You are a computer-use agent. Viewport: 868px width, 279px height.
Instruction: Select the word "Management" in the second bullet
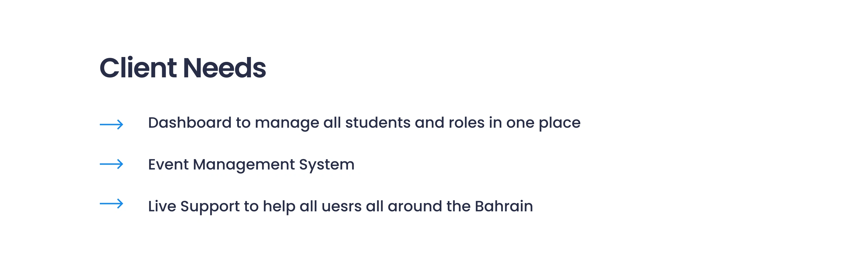[x=244, y=165]
